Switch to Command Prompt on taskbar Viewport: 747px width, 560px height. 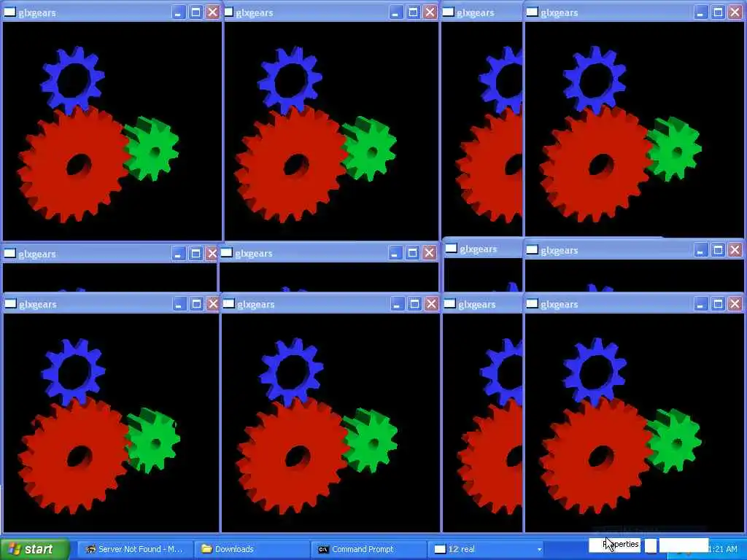click(x=368, y=549)
